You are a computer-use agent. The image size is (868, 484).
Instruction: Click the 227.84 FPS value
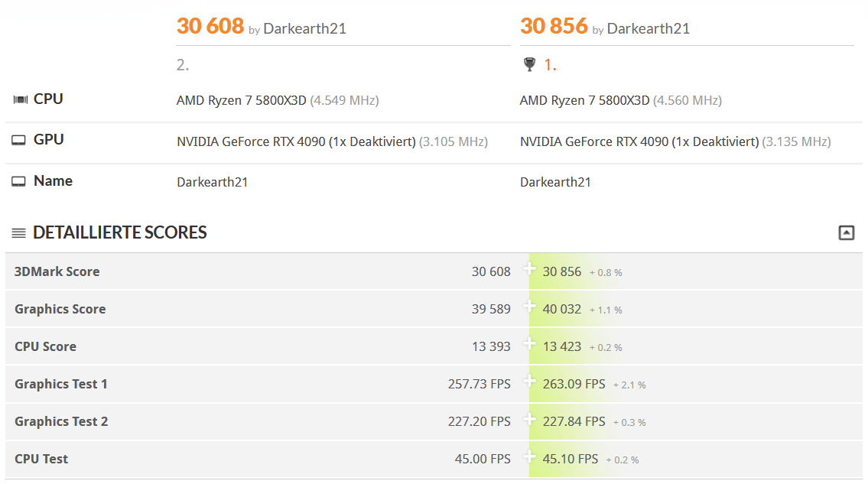click(574, 422)
